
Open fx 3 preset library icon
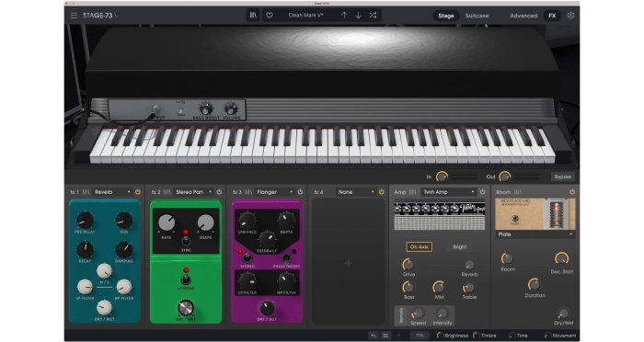point(248,192)
